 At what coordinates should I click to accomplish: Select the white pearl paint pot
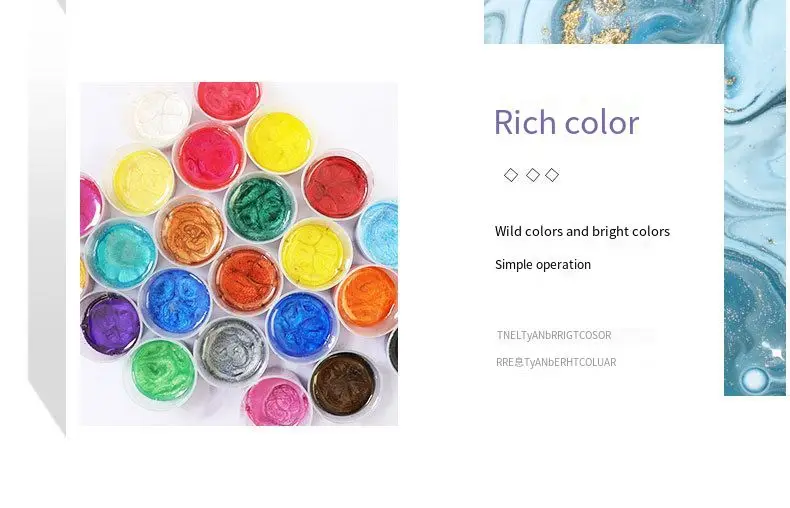162,115
